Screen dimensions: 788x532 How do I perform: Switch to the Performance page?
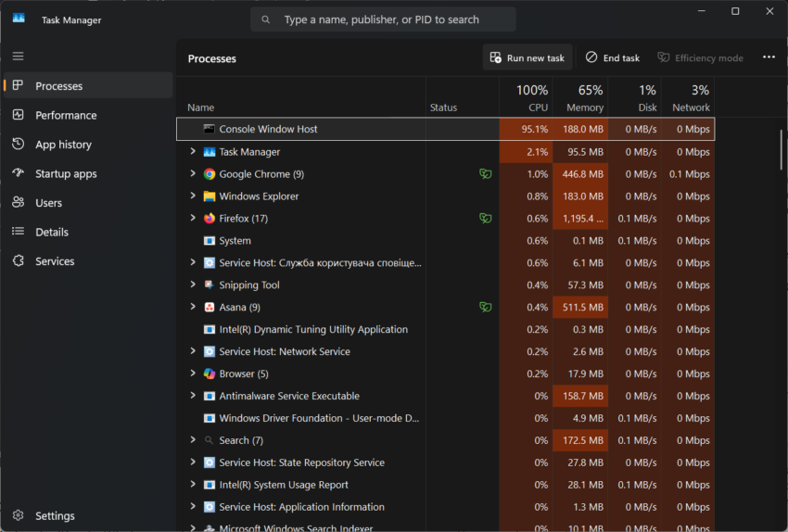[x=88, y=115]
